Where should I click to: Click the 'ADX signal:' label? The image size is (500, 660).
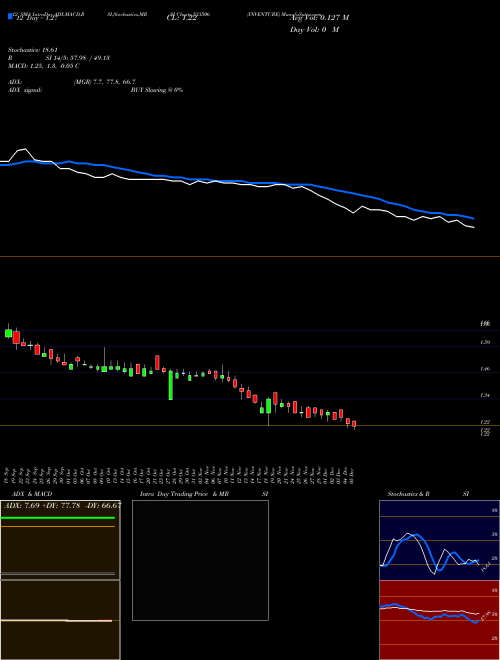pos(24,90)
